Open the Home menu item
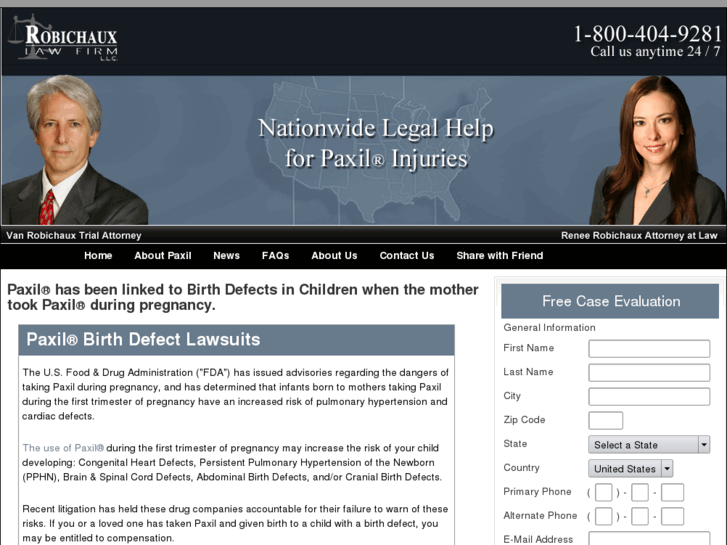Screen dimensions: 727x545 (98, 256)
